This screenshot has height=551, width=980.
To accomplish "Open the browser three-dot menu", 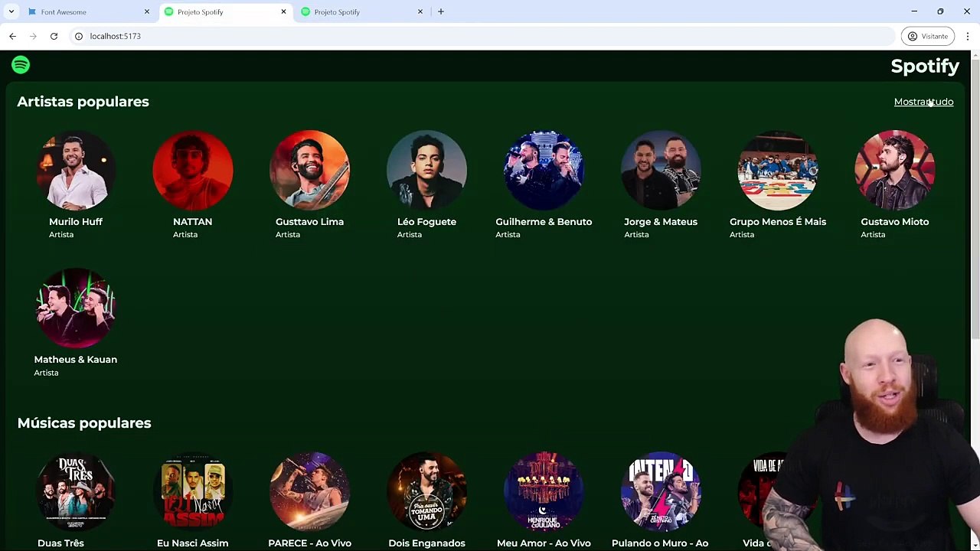I will pyautogui.click(x=968, y=36).
